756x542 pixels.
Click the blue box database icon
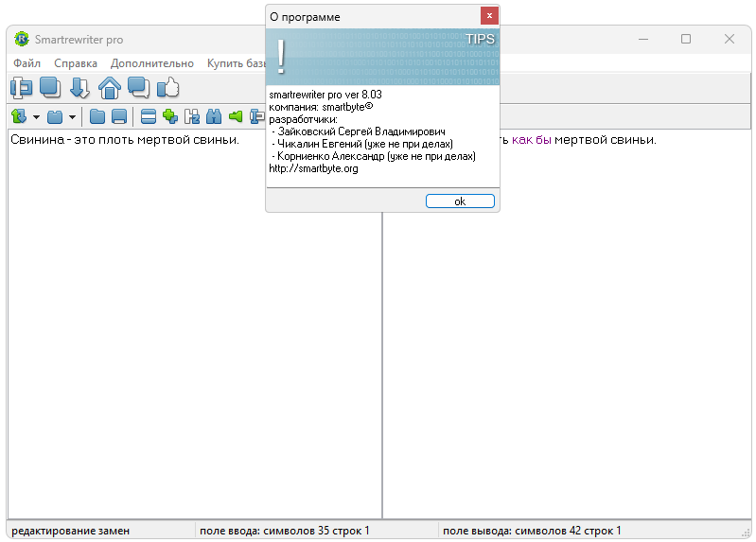coord(55,116)
